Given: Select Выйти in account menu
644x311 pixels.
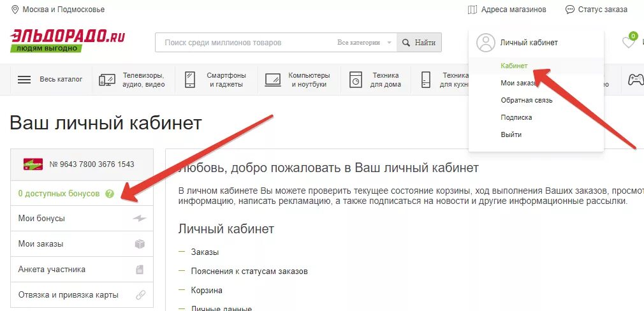Looking at the screenshot, I should click(x=511, y=134).
